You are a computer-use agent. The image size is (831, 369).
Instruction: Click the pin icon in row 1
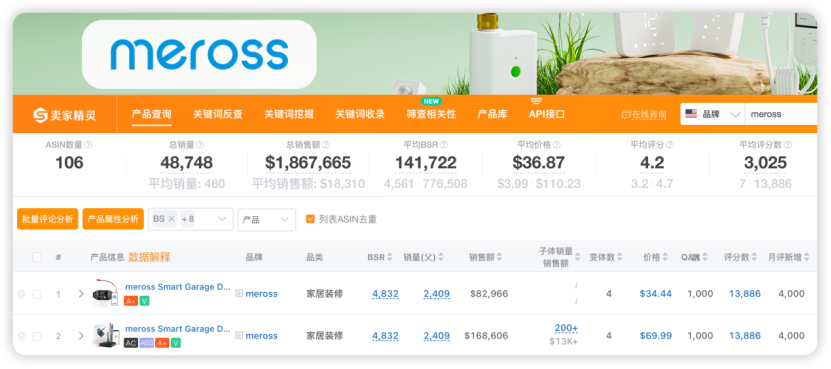[21, 294]
